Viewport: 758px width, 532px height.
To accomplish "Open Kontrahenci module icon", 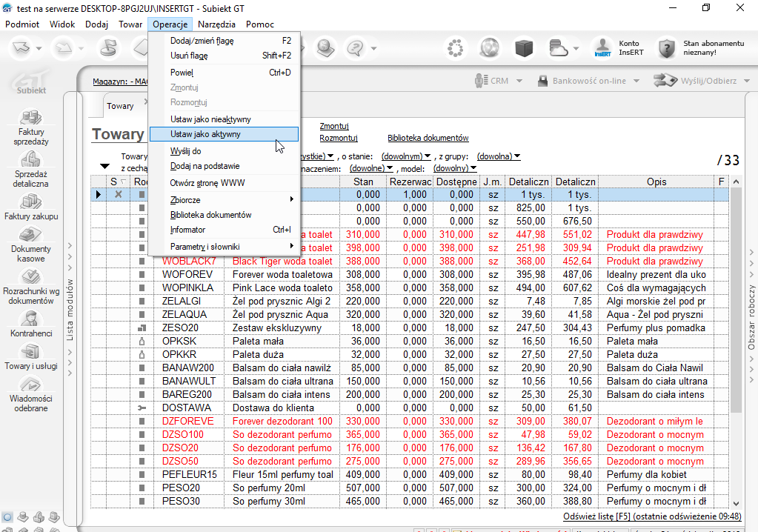I will tap(31, 319).
